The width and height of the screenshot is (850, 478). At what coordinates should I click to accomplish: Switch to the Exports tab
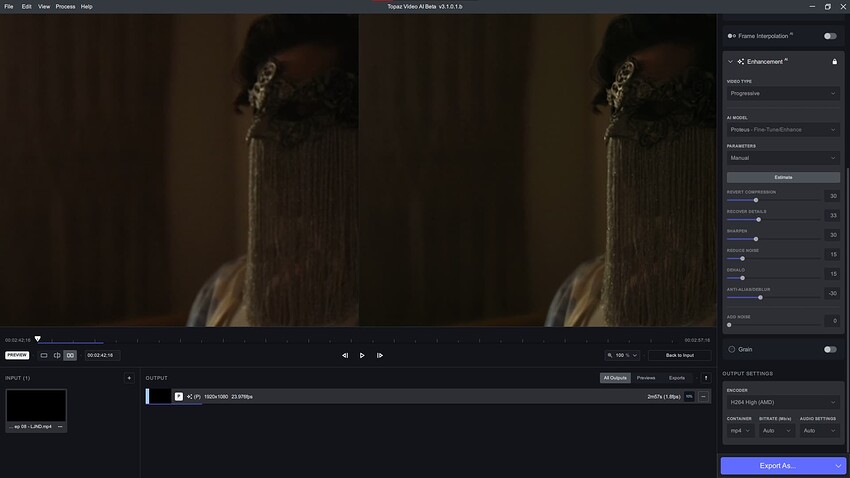tap(677, 378)
